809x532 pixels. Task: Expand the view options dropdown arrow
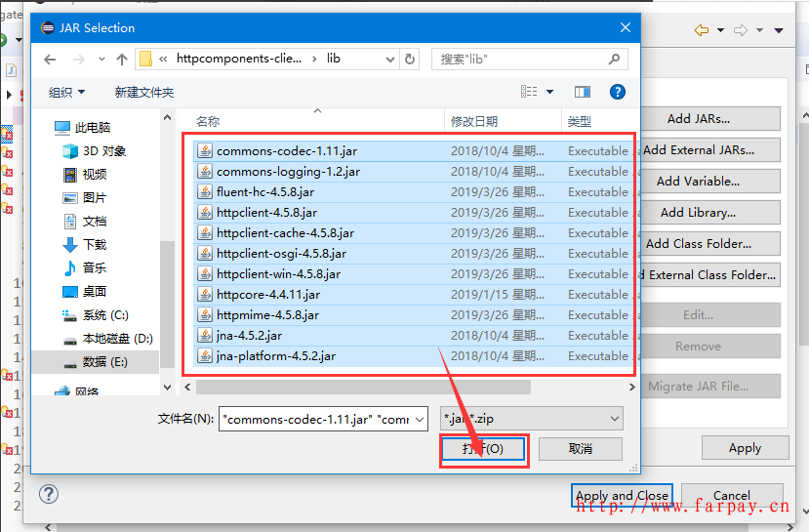[549, 92]
